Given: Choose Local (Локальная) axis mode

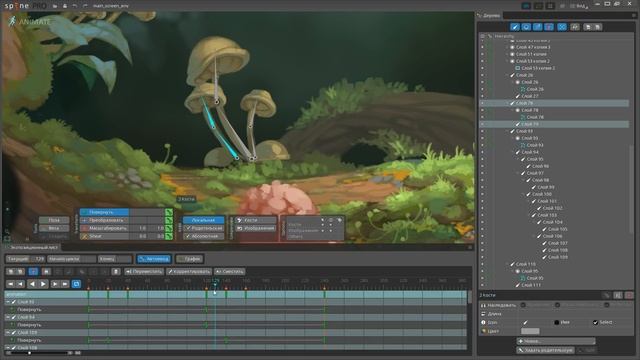Looking at the screenshot, I should (204, 220).
